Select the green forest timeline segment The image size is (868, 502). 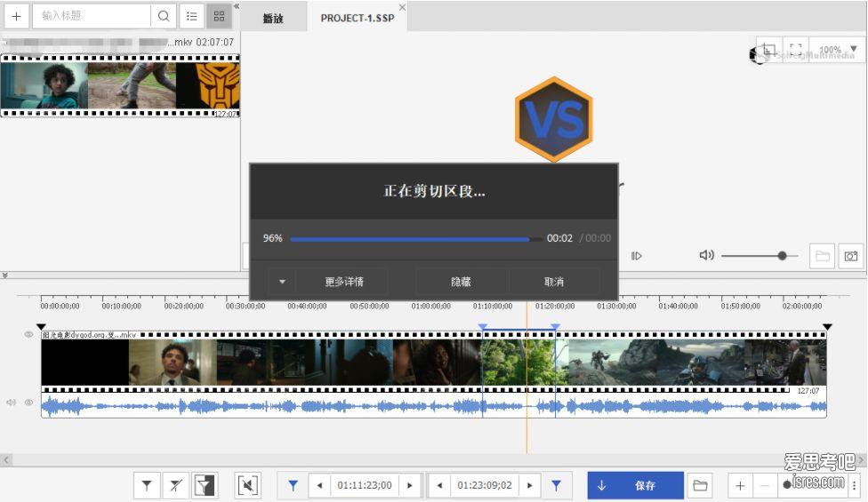518,363
